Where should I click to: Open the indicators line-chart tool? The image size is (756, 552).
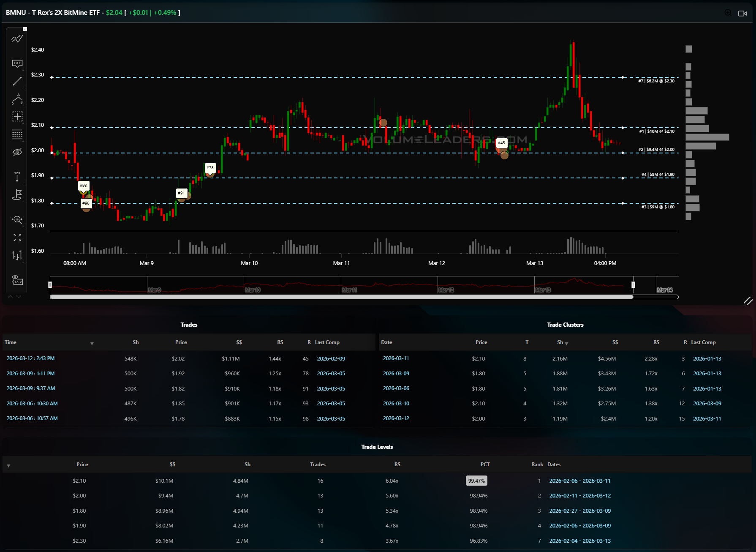point(17,39)
